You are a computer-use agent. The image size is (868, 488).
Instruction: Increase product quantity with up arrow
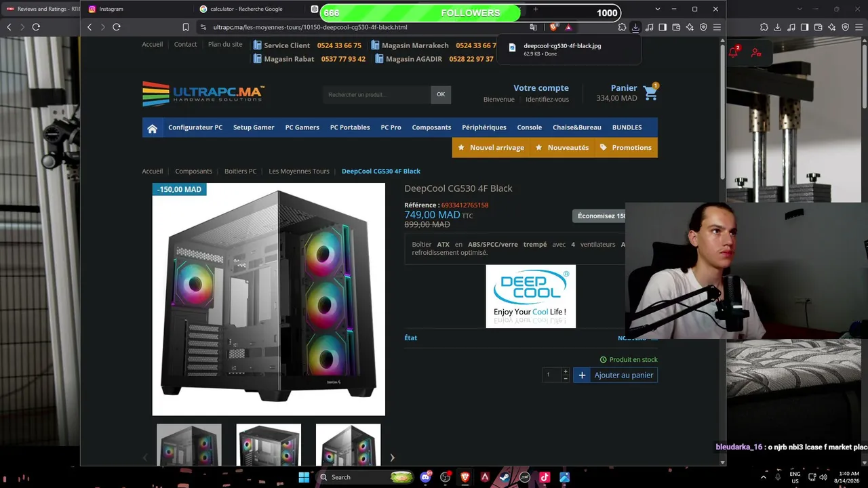(566, 371)
